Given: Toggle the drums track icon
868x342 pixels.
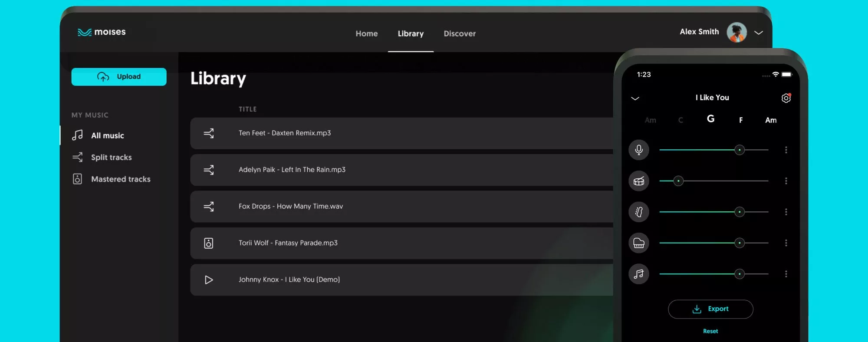Looking at the screenshot, I should 639,181.
